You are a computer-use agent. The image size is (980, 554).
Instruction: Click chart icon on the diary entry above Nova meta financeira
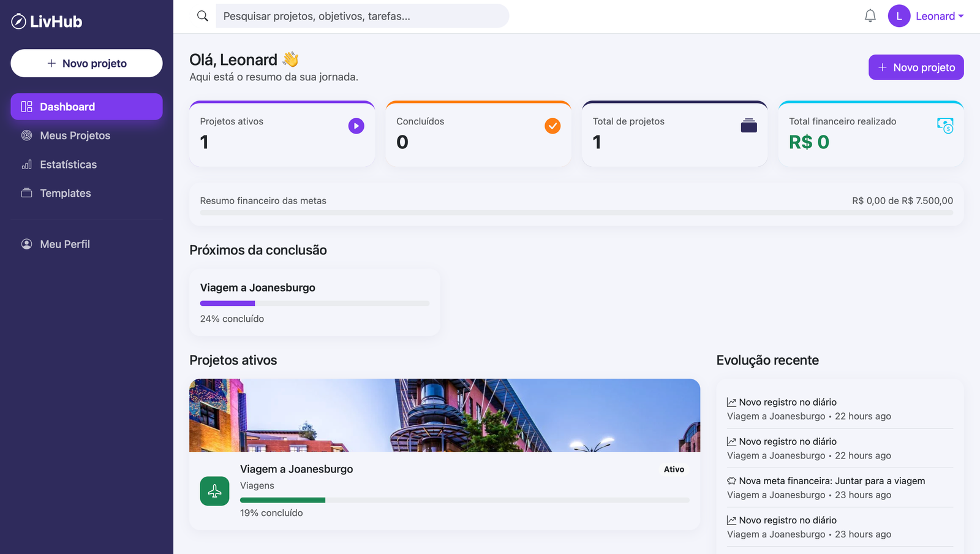pos(731,442)
